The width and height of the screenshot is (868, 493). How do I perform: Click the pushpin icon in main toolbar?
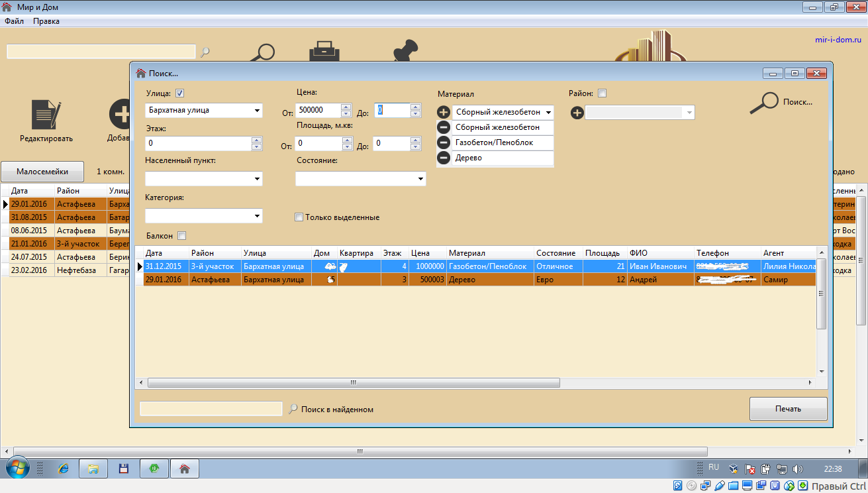point(407,52)
